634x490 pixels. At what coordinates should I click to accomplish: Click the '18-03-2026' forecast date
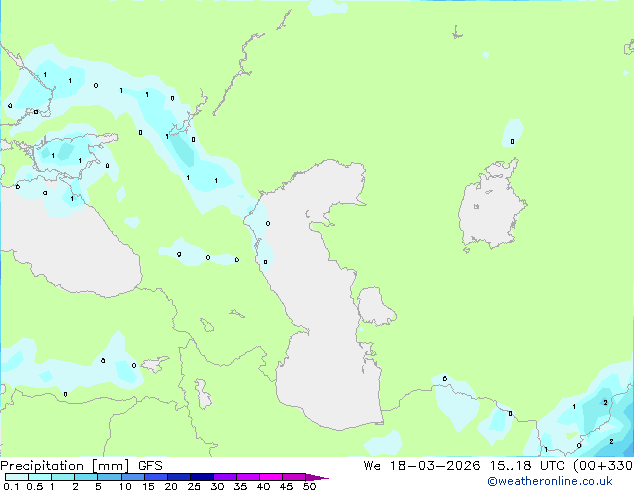point(435,466)
